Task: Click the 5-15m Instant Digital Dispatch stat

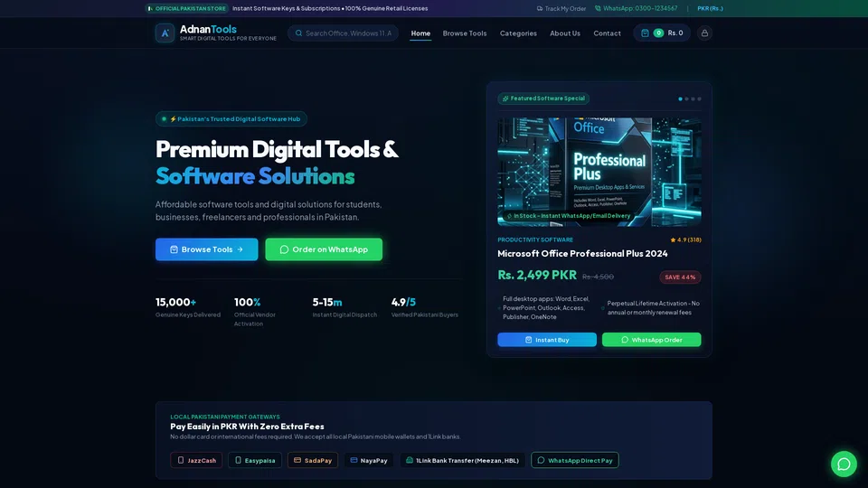Action: 344,307
